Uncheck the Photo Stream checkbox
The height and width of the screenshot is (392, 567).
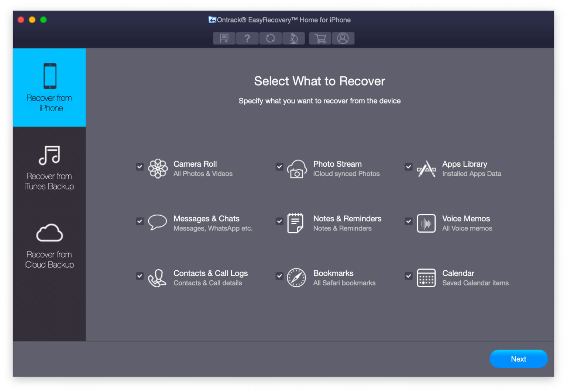[279, 167]
